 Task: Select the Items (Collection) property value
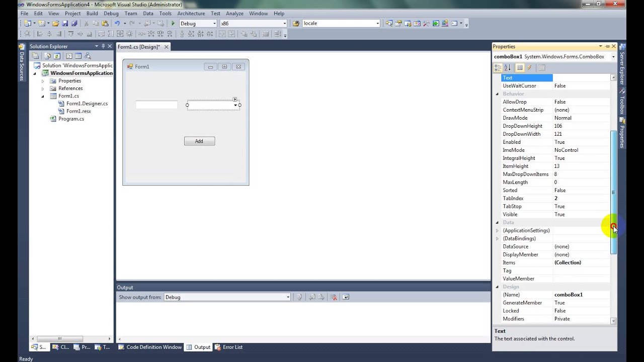[x=581, y=262]
